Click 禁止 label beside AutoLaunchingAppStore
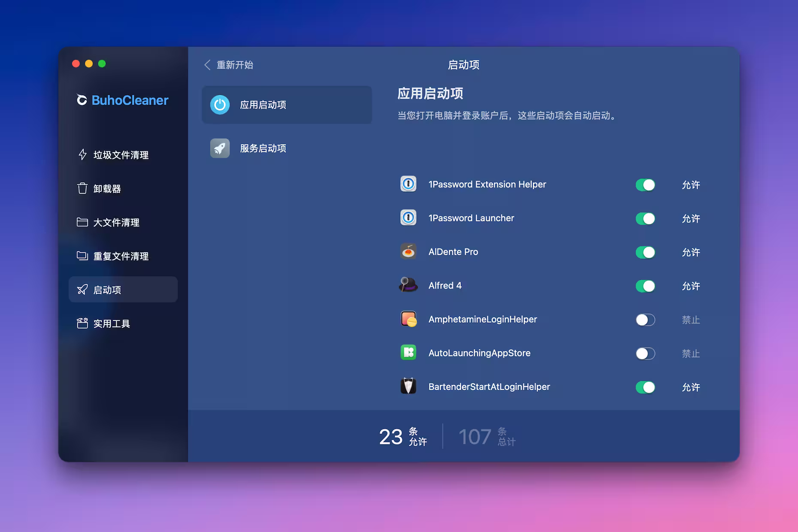Image resolution: width=798 pixels, height=532 pixels. (691, 354)
